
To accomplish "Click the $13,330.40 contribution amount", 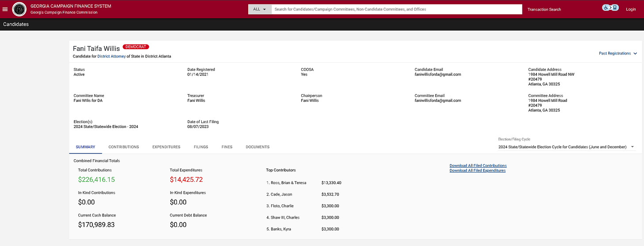I will coord(331,183).
